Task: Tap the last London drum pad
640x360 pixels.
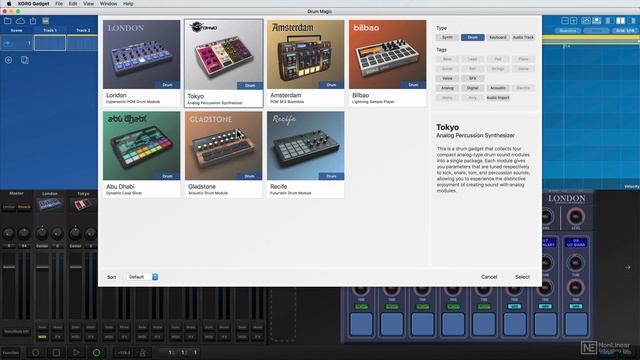Action: [576, 325]
